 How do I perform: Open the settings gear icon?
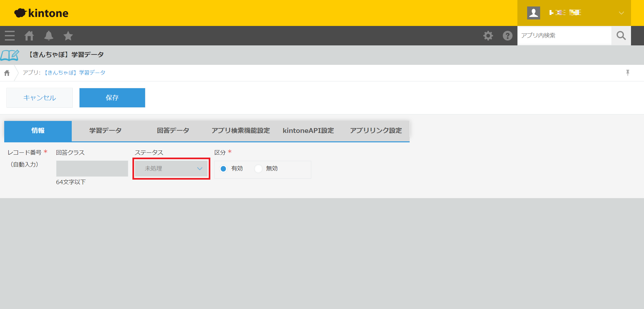(488, 36)
